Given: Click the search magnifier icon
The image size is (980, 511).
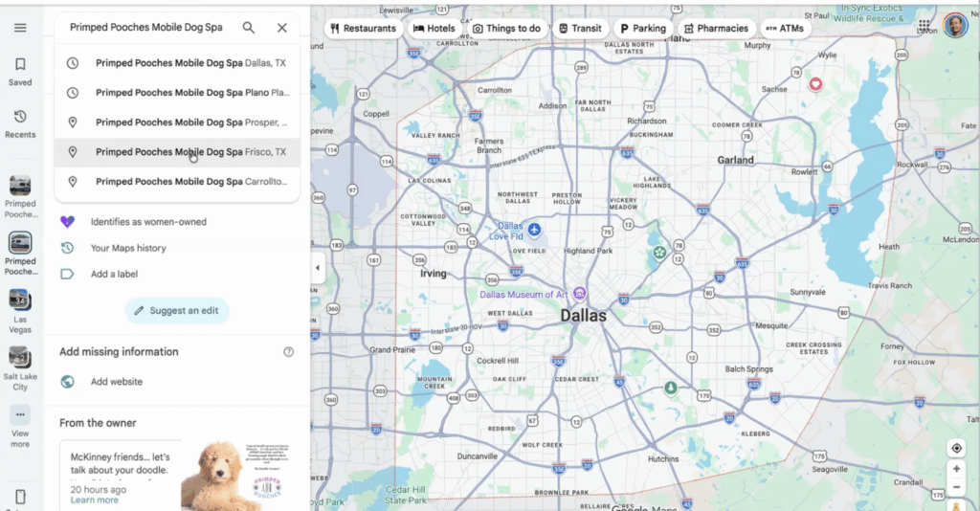Looking at the screenshot, I should coord(249,28).
